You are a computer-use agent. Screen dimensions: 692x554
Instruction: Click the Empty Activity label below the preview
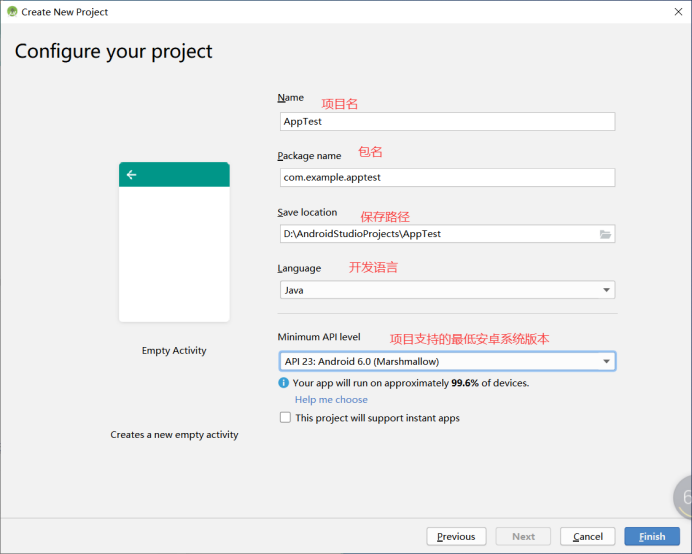(174, 350)
